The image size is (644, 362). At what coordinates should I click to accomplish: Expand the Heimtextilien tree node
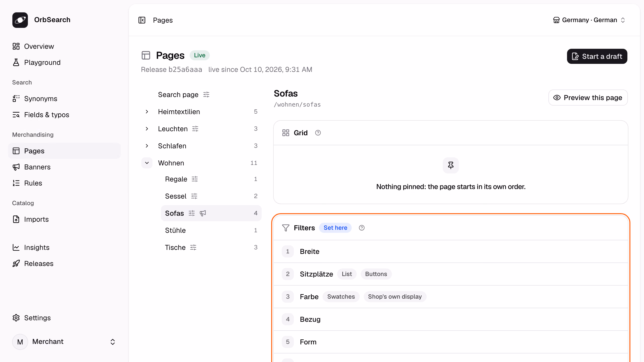[x=147, y=112]
